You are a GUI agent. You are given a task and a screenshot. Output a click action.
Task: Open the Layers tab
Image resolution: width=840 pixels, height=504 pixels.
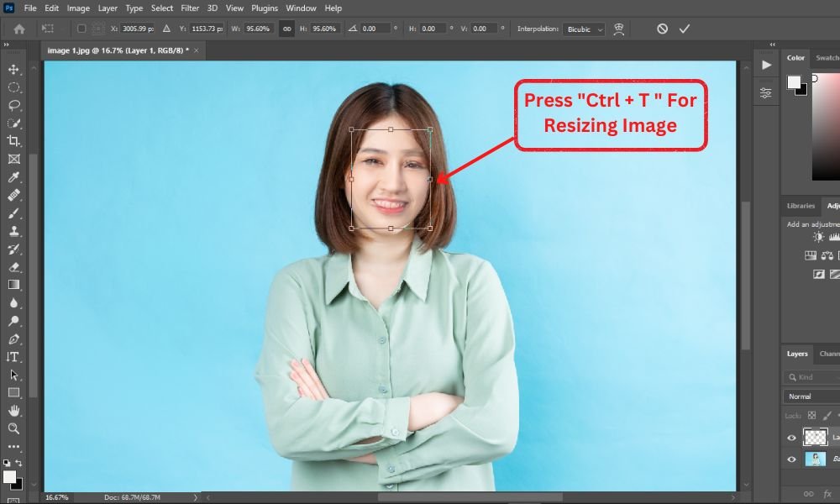tap(796, 354)
